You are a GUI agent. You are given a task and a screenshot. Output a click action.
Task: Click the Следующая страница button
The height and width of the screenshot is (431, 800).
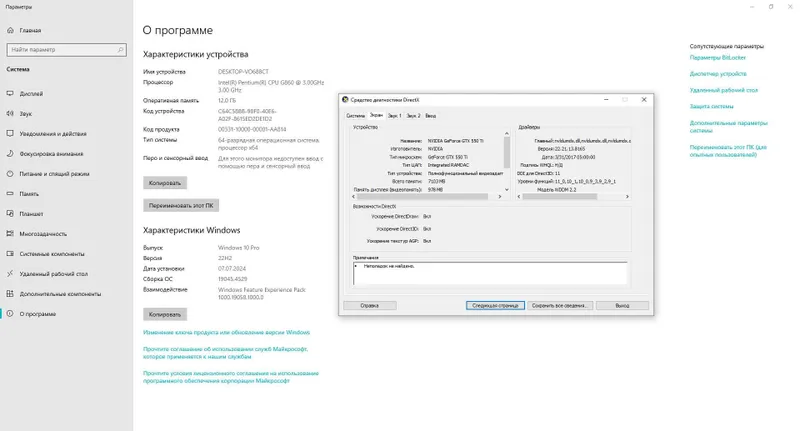[495, 306]
